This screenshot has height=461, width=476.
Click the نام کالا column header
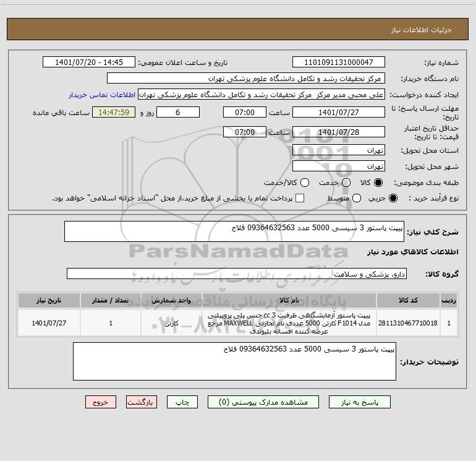289,300
